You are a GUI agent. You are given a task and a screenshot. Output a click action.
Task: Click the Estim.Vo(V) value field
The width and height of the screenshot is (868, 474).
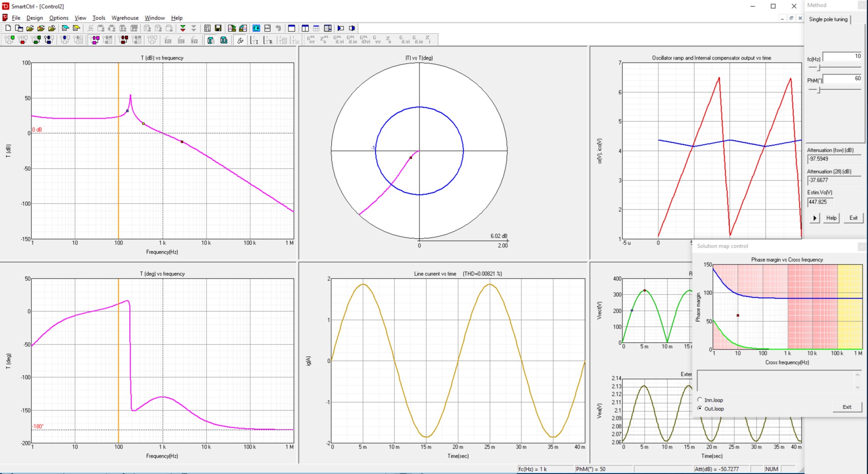tap(820, 202)
